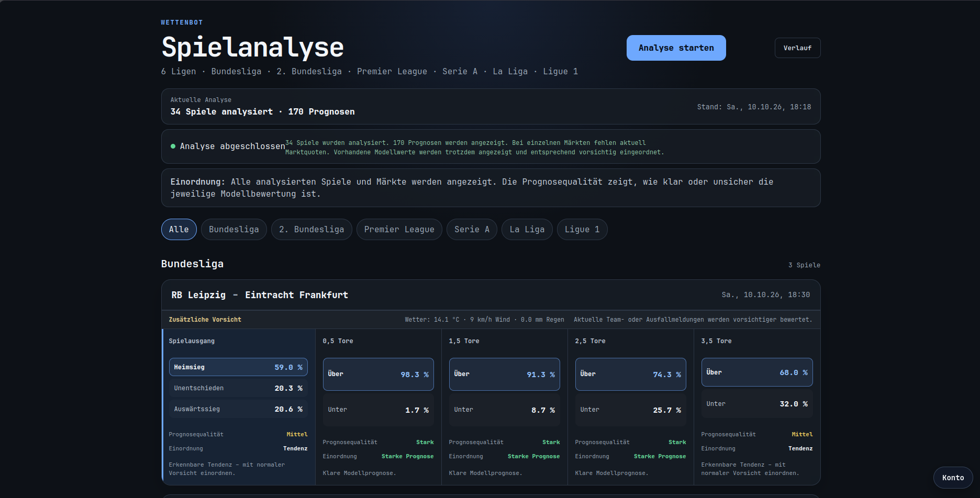This screenshot has width=980, height=498.
Task: Click the 1,5 Tore column header
Action: (464, 341)
